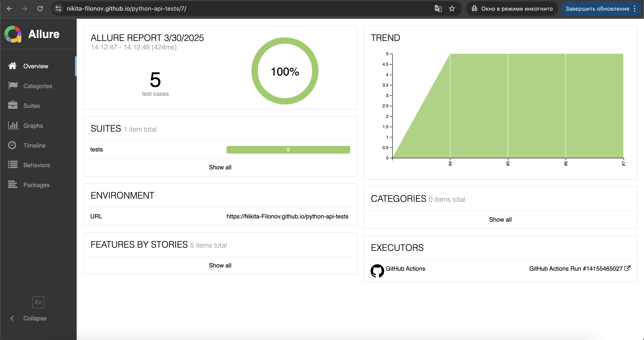Open the Graphs bar chart icon
Image resolution: width=644 pixels, height=340 pixels.
[13, 125]
